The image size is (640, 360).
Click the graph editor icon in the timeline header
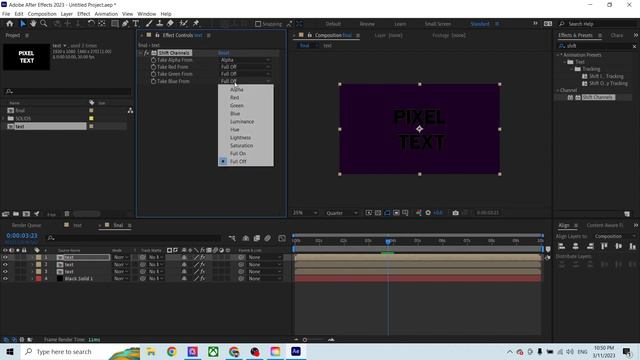click(x=282, y=238)
